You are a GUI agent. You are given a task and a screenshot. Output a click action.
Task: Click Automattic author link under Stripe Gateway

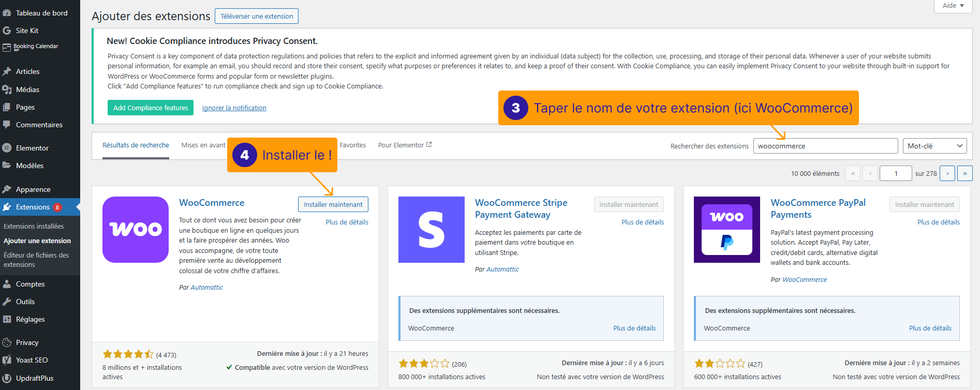point(502,269)
